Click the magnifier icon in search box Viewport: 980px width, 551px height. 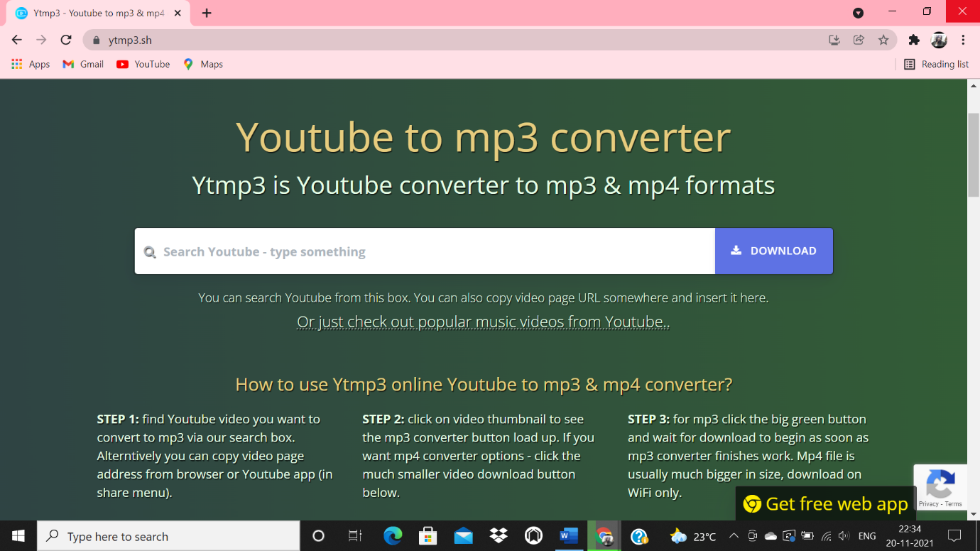coord(150,252)
